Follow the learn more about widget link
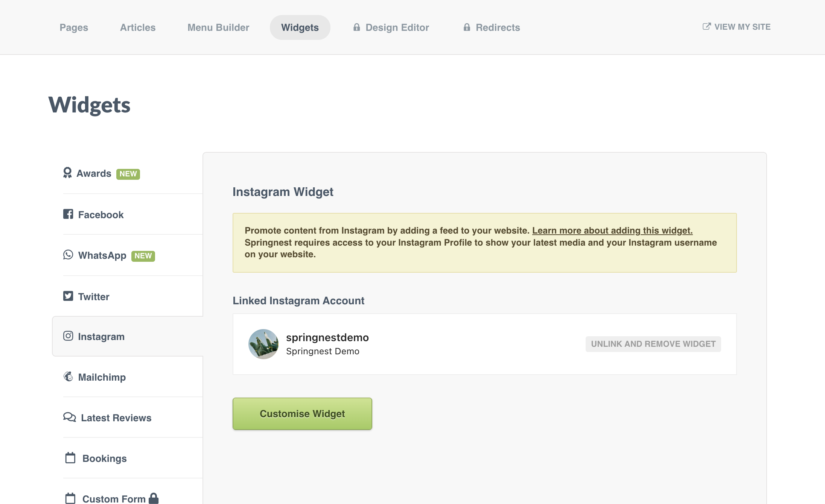The image size is (825, 504). coord(612,231)
